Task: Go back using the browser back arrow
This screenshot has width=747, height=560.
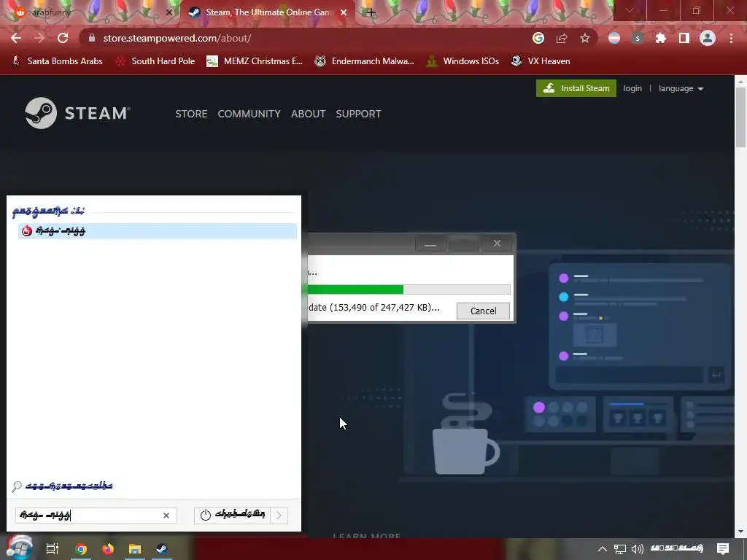Action: pyautogui.click(x=16, y=38)
